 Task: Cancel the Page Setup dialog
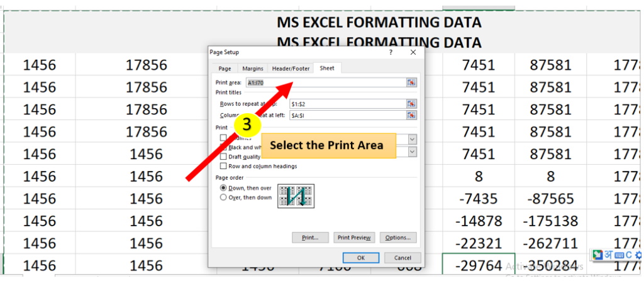402,258
